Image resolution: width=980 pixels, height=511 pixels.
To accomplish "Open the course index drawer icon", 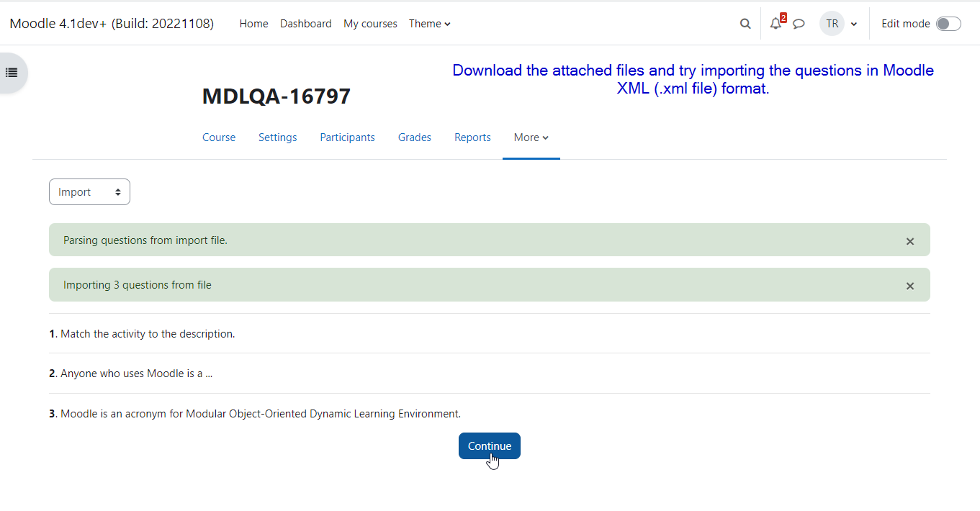I will (12, 73).
